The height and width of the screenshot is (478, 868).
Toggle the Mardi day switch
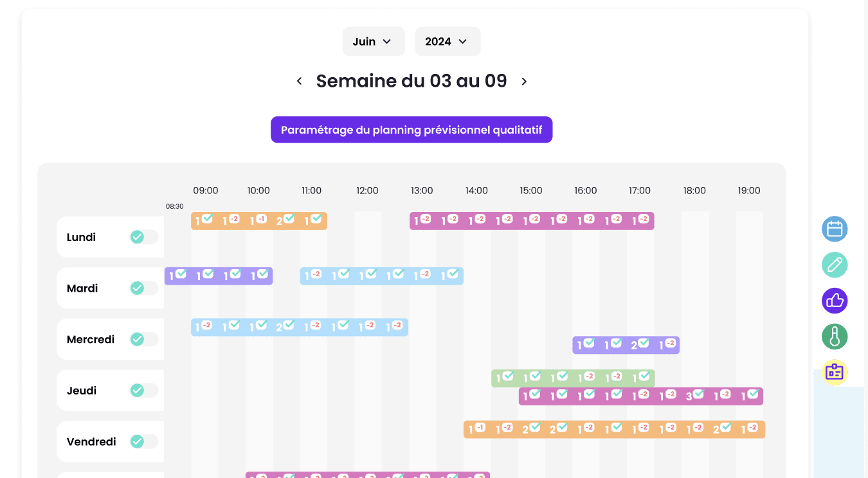click(x=144, y=288)
